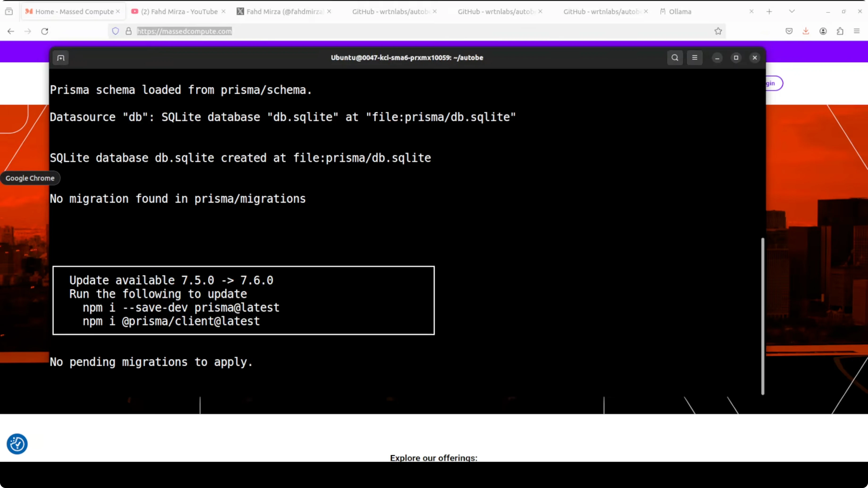Image resolution: width=868 pixels, height=488 pixels.
Task: Click the terminal search magnifier icon
Action: 675,58
